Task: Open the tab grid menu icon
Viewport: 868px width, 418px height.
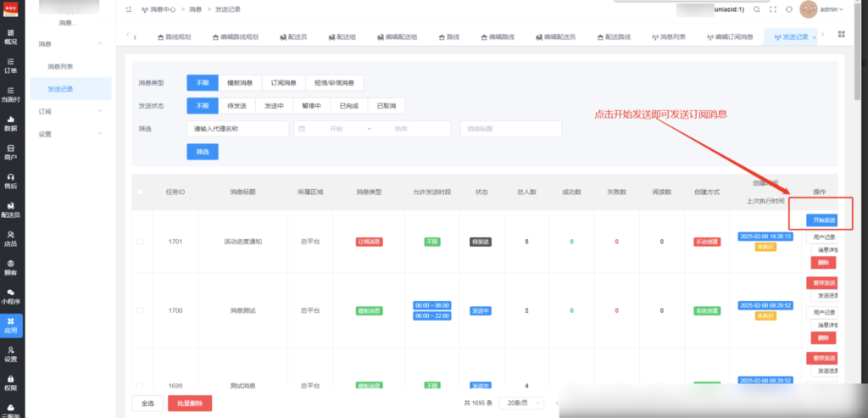Action: tap(842, 34)
